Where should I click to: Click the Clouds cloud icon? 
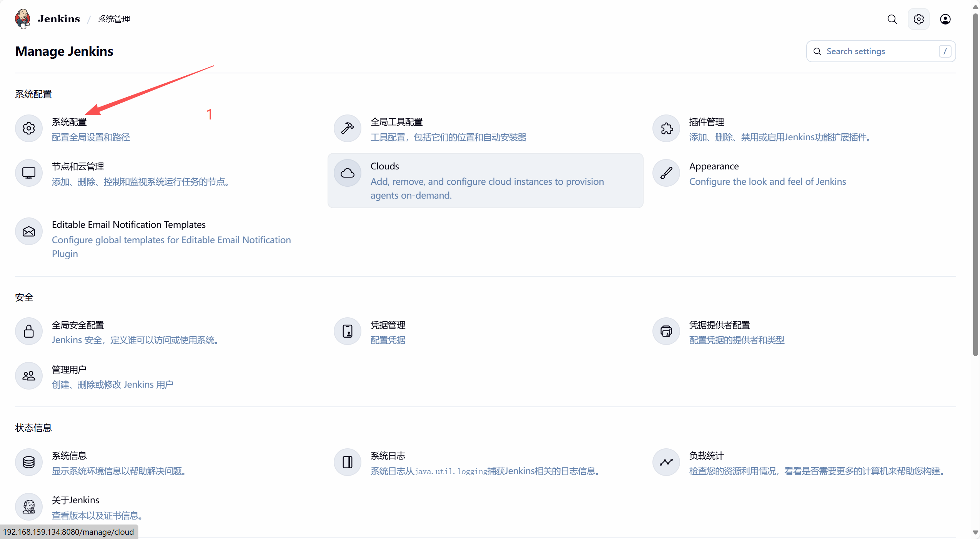pyautogui.click(x=347, y=173)
